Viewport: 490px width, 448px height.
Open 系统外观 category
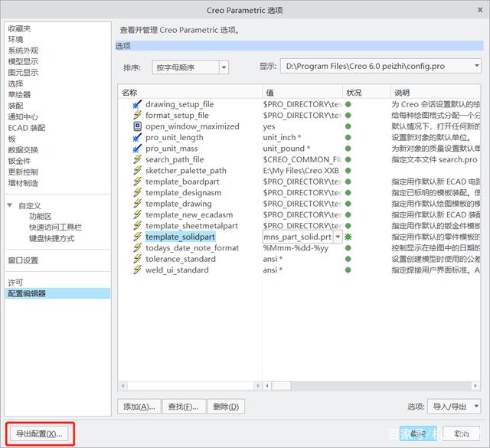coord(23,51)
